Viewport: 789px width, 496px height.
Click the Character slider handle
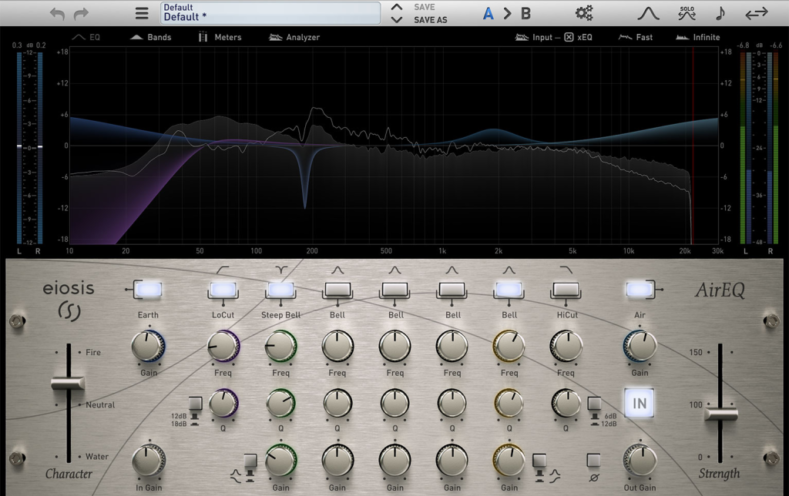point(68,384)
